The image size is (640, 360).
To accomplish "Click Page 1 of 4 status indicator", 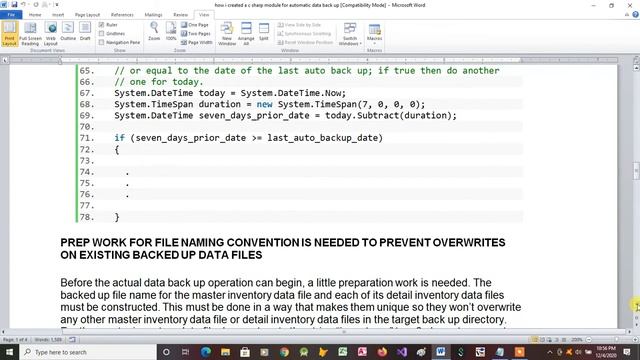I will click(x=15, y=340).
